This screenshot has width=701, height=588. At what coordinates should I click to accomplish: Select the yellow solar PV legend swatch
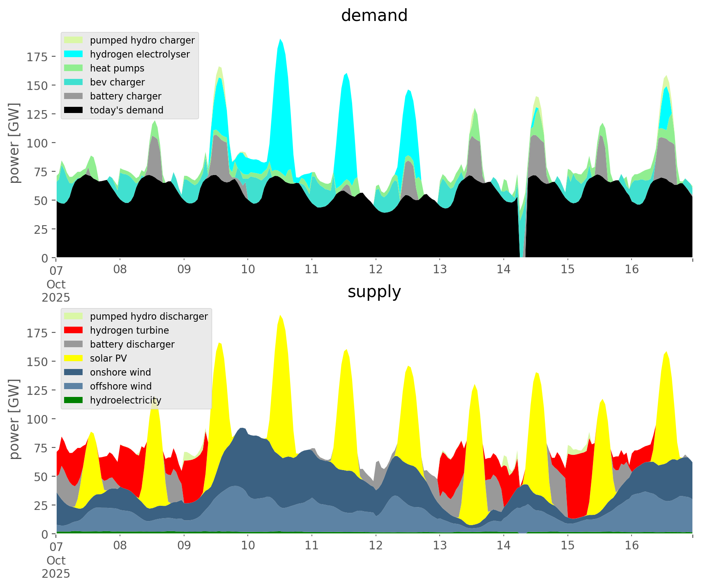pyautogui.click(x=74, y=358)
